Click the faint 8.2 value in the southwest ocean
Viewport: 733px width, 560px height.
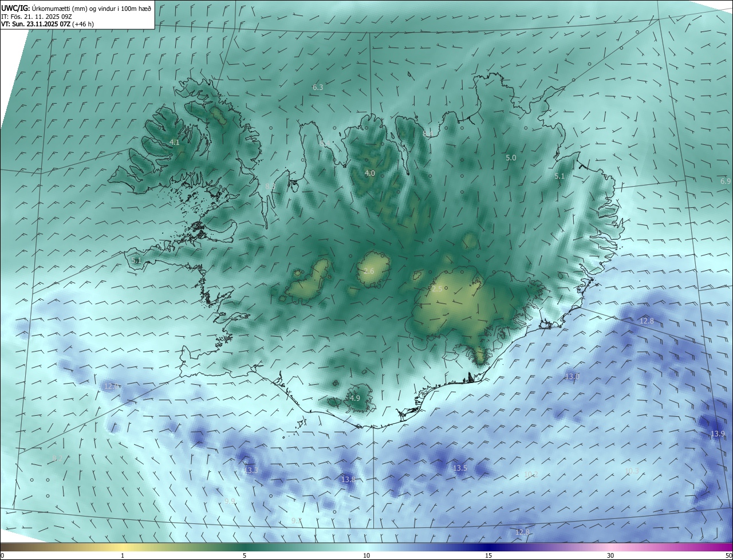pos(57,459)
